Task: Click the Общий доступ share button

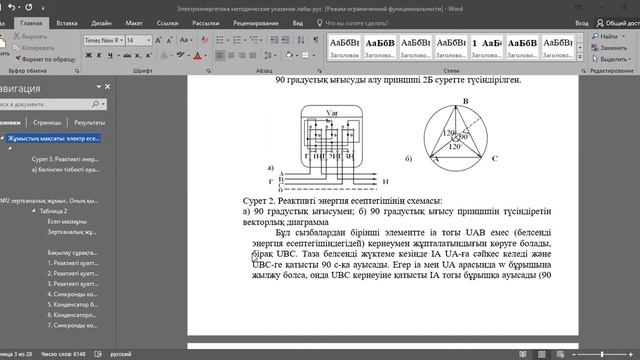Action: coord(618,23)
